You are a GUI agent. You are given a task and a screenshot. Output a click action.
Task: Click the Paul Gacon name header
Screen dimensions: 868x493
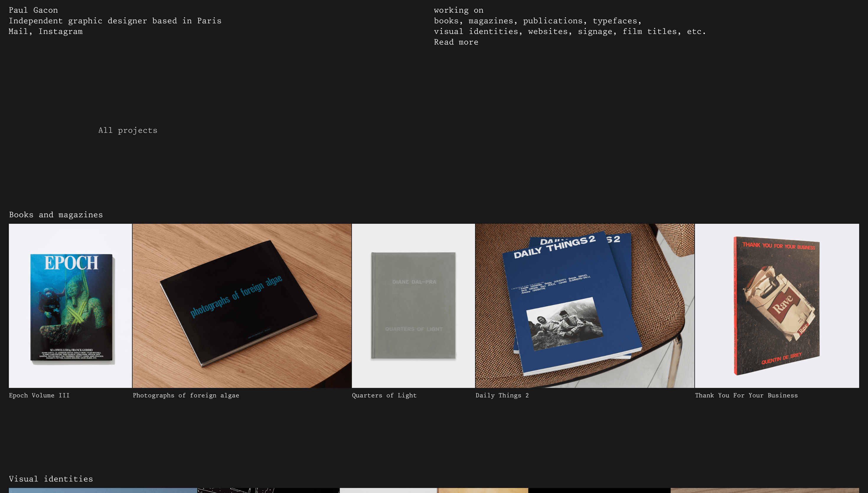tap(33, 10)
